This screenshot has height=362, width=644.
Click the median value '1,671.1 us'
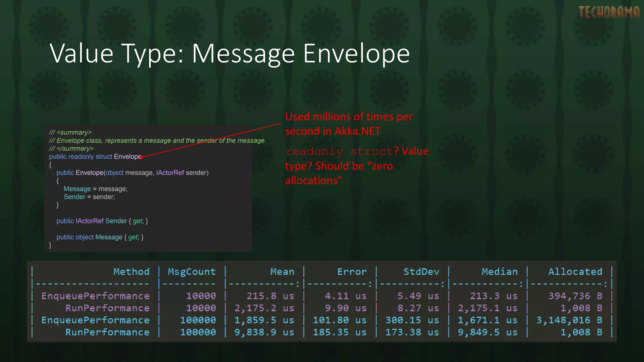coord(488,320)
